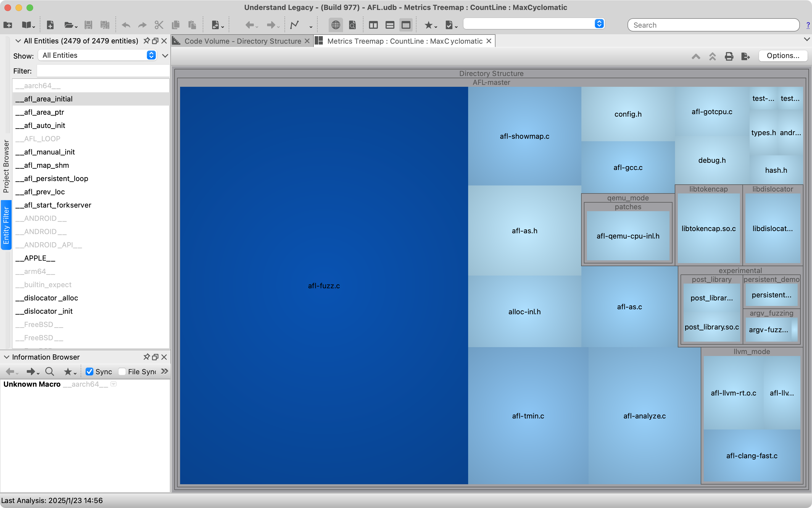Pin the All Entities panel
Image resolution: width=812 pixels, height=508 pixels.
pyautogui.click(x=146, y=41)
